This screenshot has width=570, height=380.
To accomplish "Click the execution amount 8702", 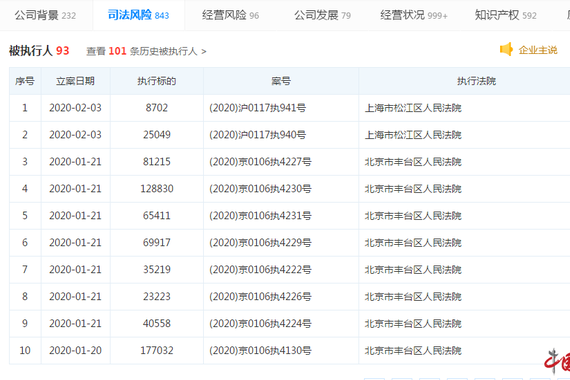I will 157,108.
